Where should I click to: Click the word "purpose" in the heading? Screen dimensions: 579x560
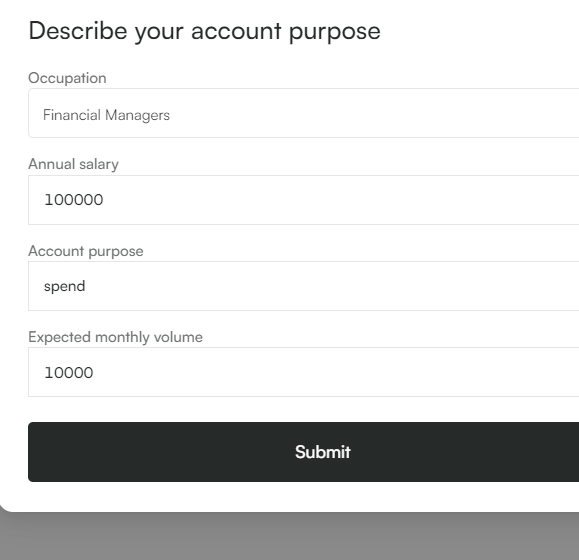tap(335, 32)
